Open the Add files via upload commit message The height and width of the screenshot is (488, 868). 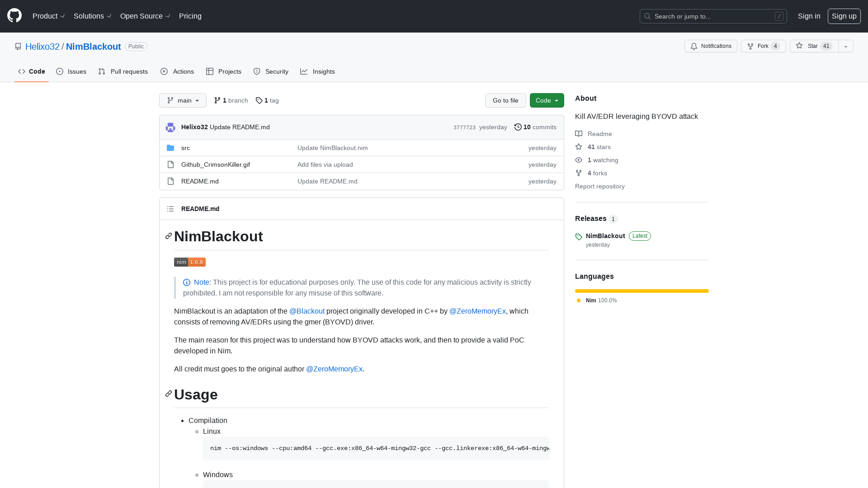tap(325, 164)
